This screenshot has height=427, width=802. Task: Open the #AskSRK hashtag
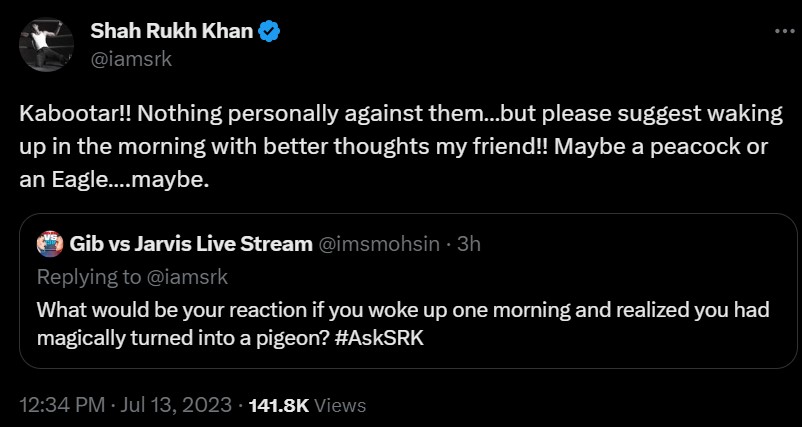coord(385,338)
